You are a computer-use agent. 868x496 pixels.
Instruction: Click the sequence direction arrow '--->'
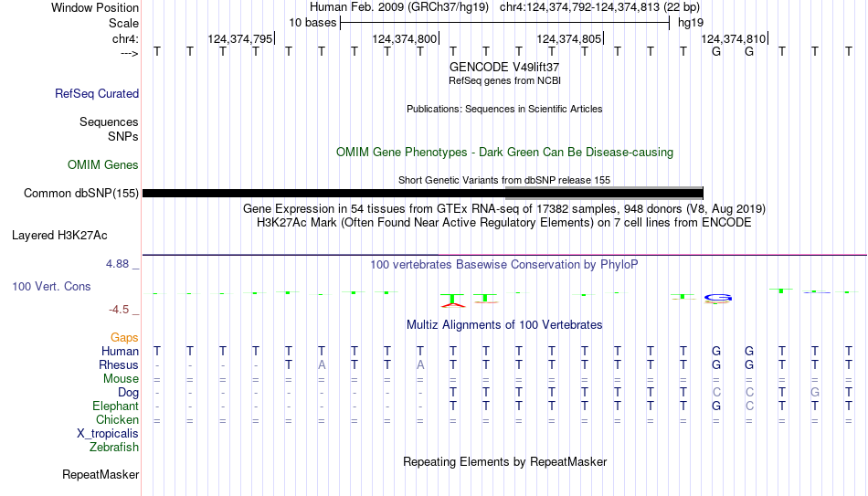[129, 53]
